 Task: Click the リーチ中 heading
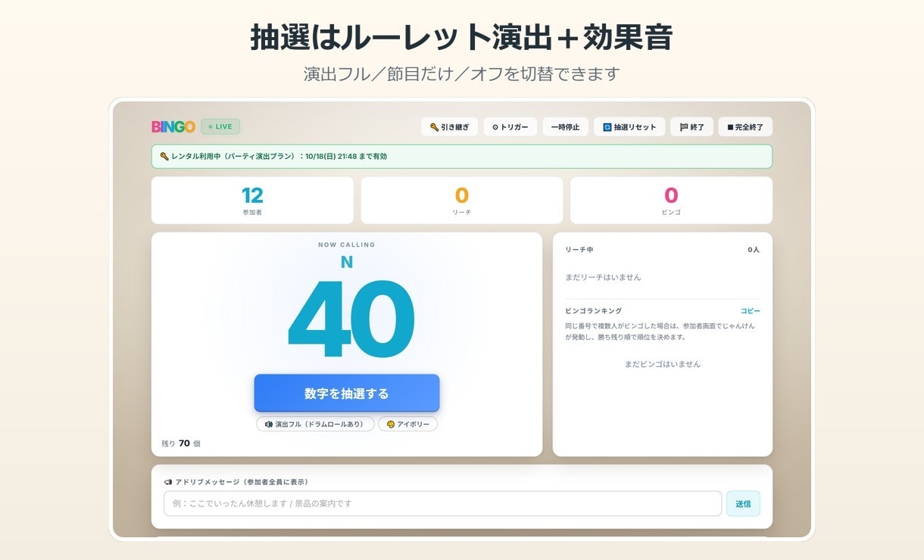(x=579, y=250)
